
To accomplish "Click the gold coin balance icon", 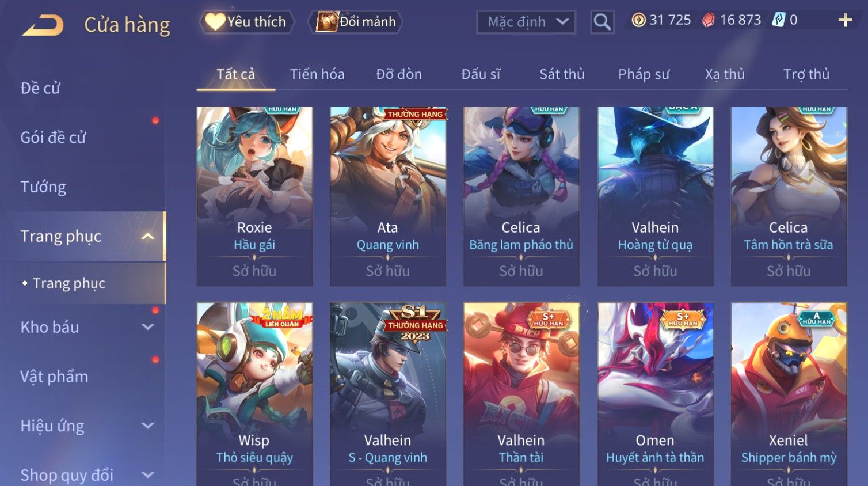I will [x=638, y=20].
